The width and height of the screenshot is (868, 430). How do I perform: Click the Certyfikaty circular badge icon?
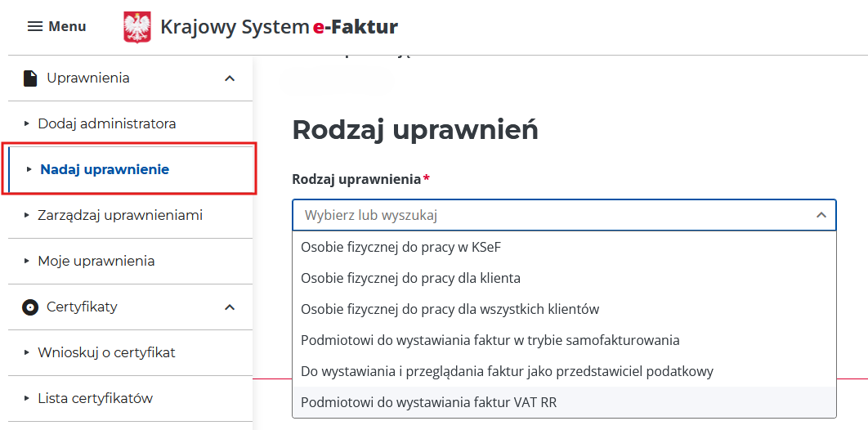coord(30,307)
